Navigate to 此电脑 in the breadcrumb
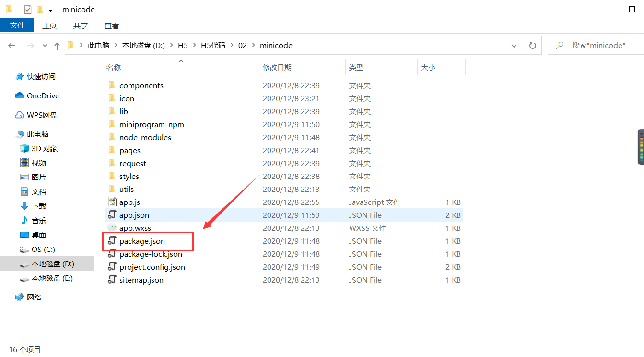 coord(99,46)
